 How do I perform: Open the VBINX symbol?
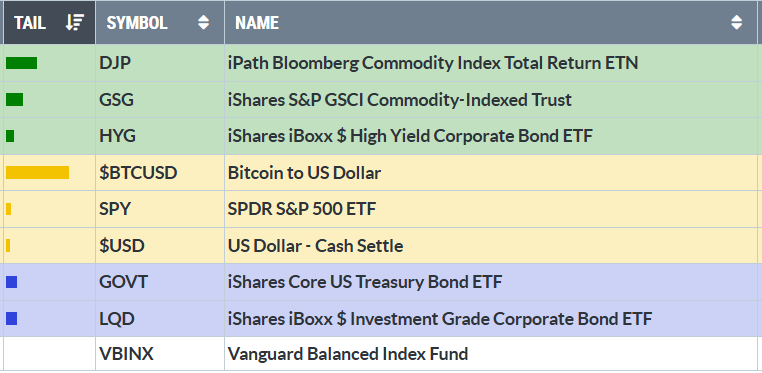(126, 354)
